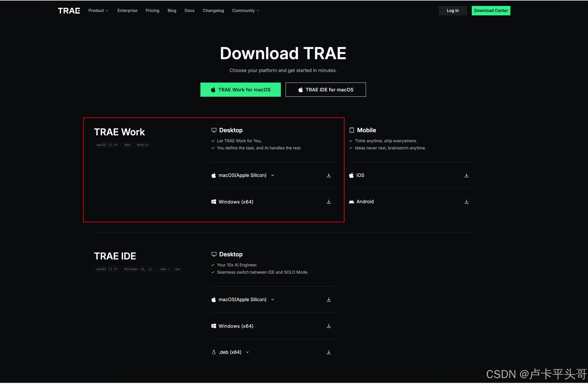Viewport: 588px width, 384px height.
Task: Click the macOS 12.0+ tag under TRAE IDE
Action: (107, 269)
